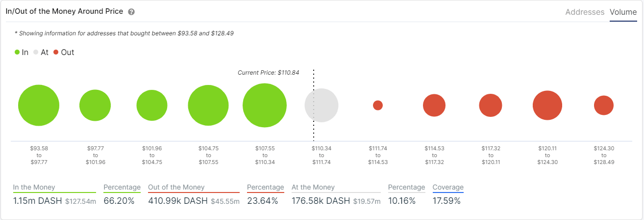644x220 pixels.
Task: Click the Coverage heading
Action: [x=448, y=187]
